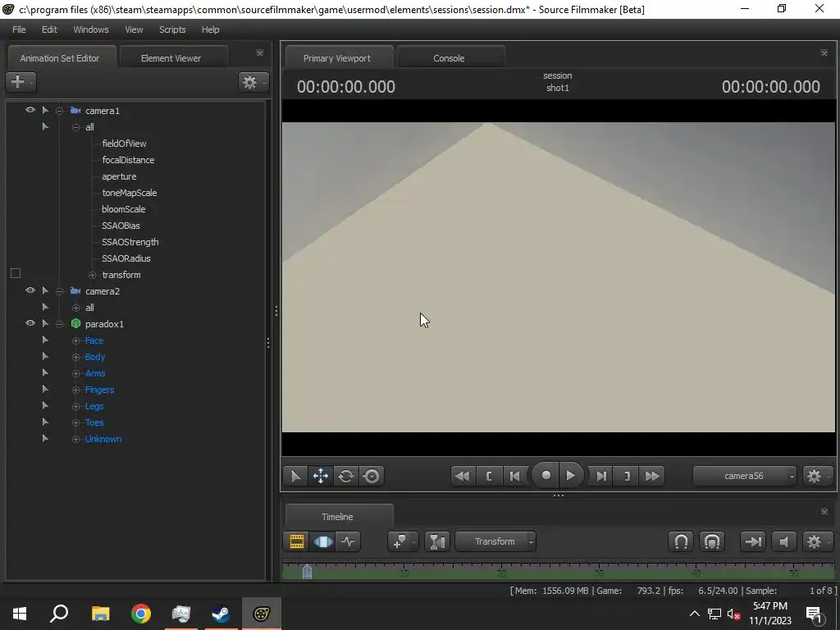Jump to the shot start bracket
Screen dimensions: 840x630
point(489,476)
